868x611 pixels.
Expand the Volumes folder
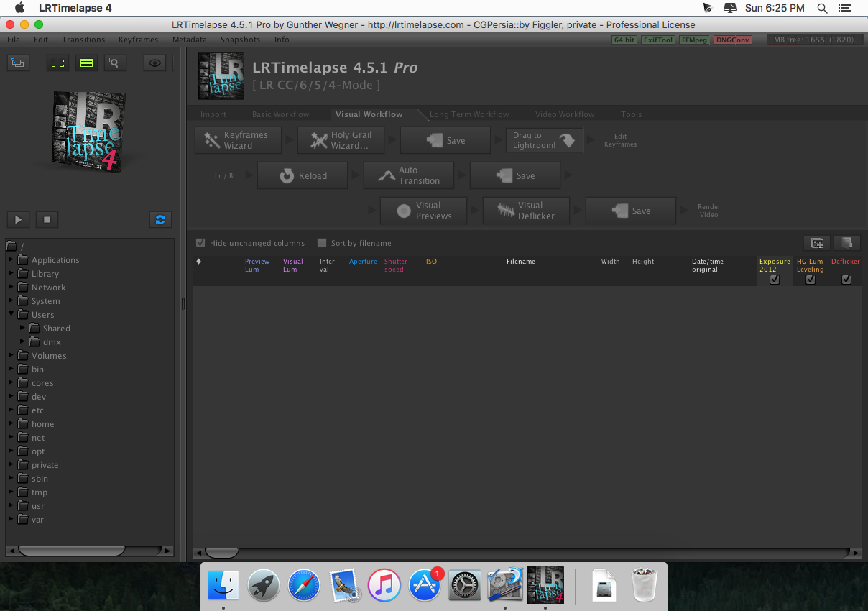click(x=11, y=355)
